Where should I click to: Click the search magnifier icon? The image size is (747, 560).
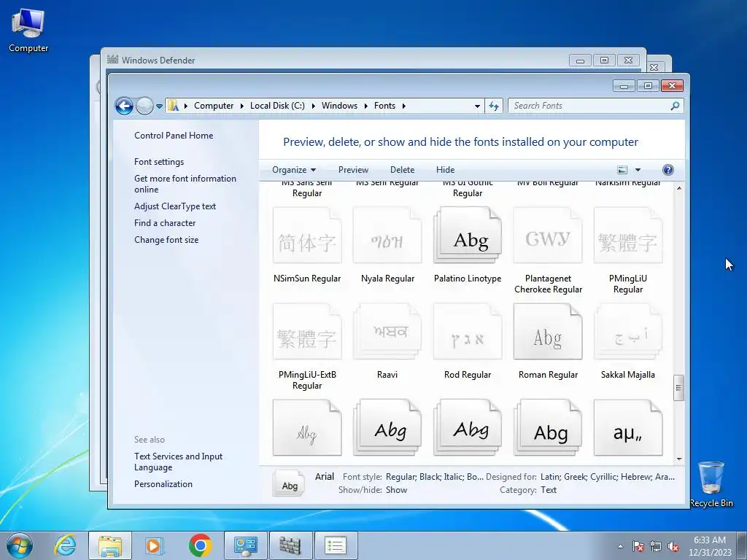675,106
